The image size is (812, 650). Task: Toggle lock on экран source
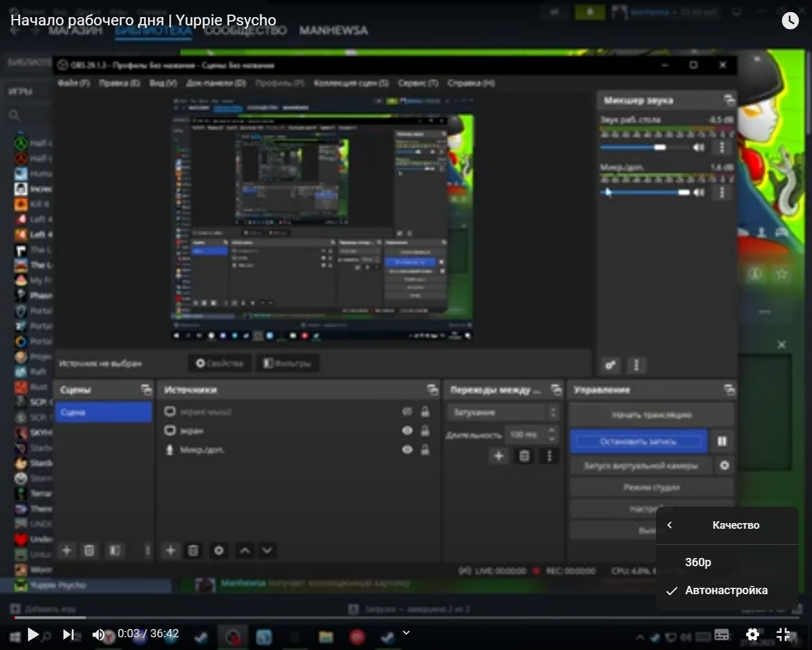coord(425,430)
